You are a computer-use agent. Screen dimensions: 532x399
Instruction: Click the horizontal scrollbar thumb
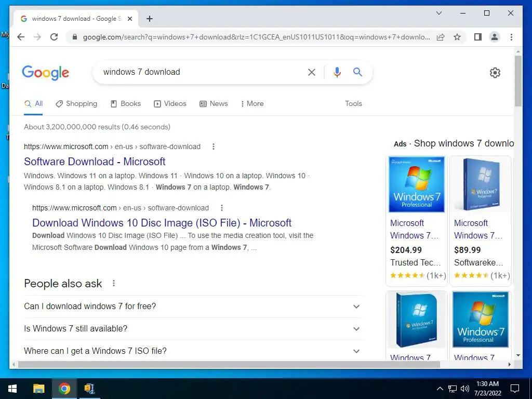[229, 364]
